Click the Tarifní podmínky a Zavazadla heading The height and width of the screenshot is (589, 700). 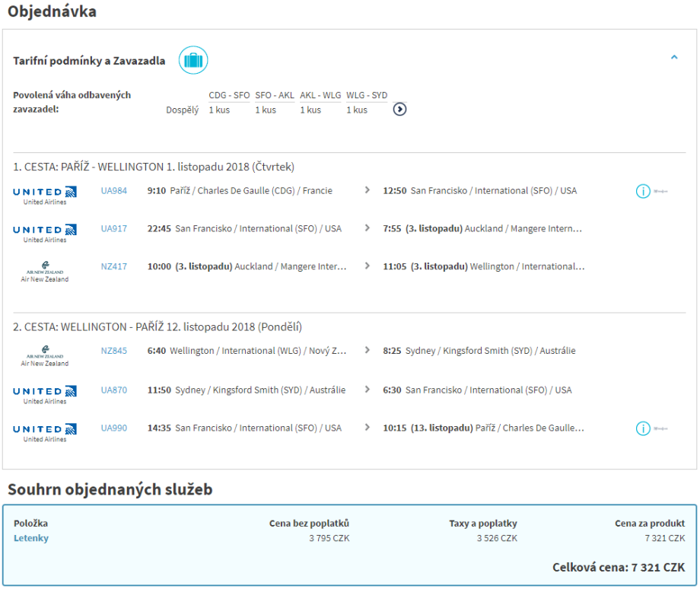point(89,61)
